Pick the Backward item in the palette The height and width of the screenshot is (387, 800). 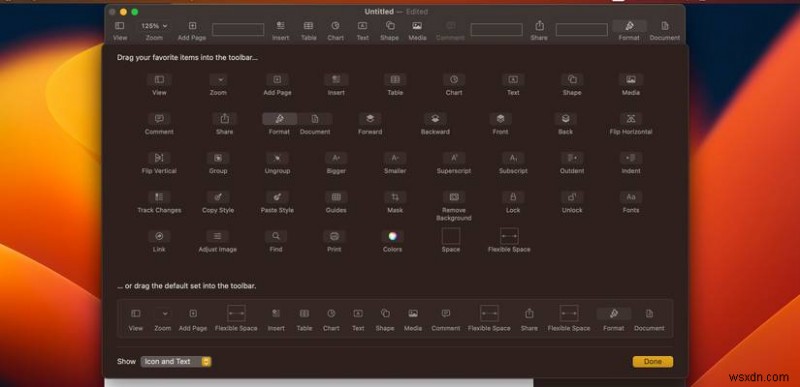tap(435, 119)
